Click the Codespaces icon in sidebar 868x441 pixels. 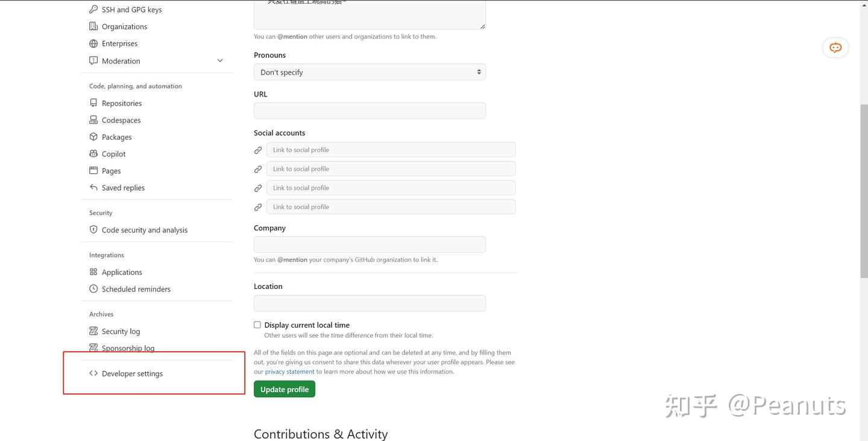93,119
